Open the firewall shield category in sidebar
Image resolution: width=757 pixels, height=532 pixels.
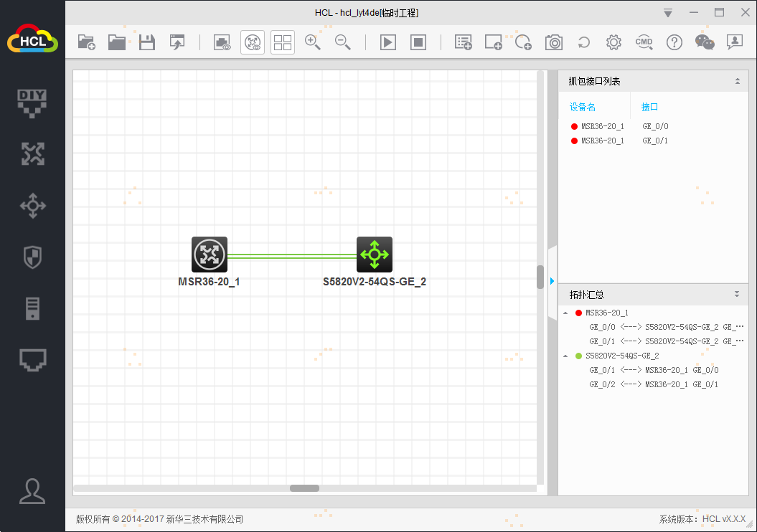[32, 257]
